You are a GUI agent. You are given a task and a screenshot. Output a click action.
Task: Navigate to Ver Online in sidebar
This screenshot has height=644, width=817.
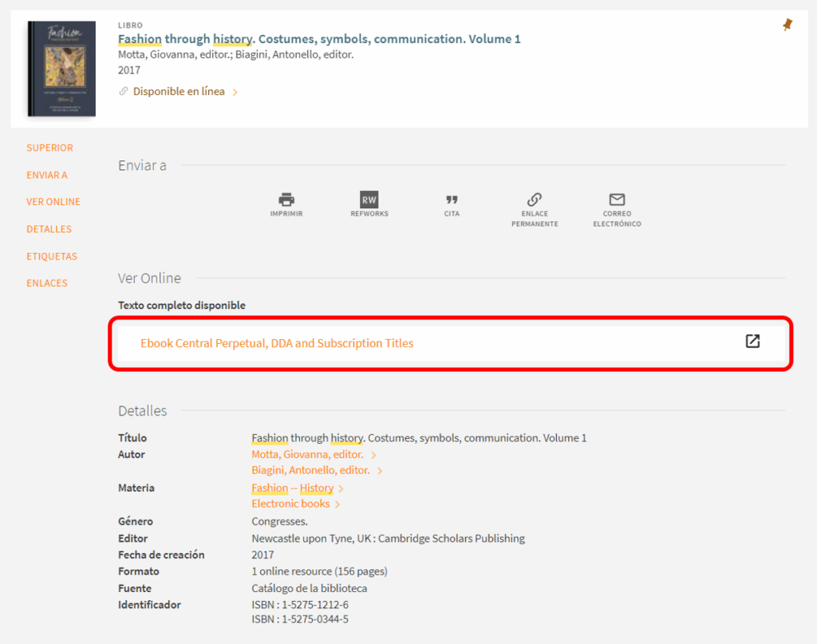point(53,202)
